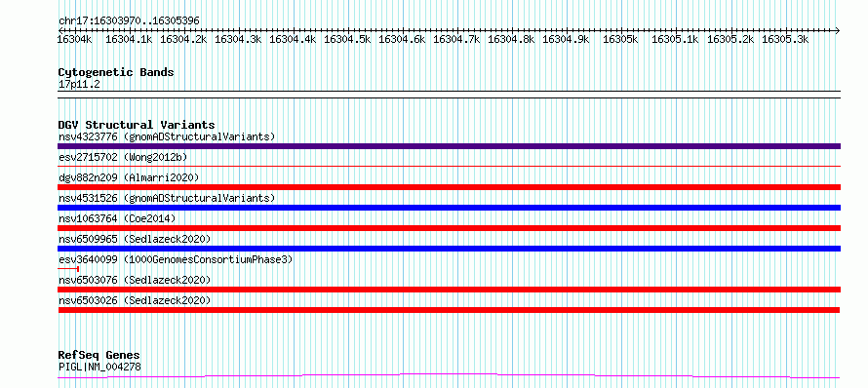
Task: Click the 16304.2k ruler tick label
Action: (183, 39)
